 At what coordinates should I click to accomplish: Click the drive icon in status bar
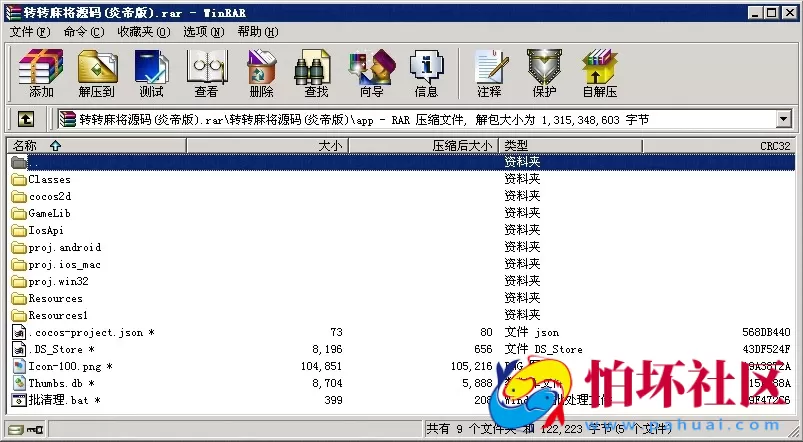[16, 429]
